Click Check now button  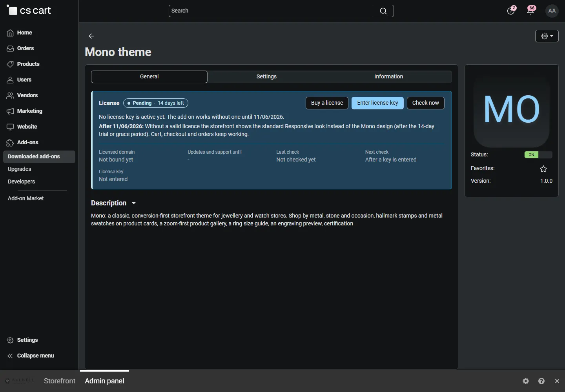[x=426, y=103]
